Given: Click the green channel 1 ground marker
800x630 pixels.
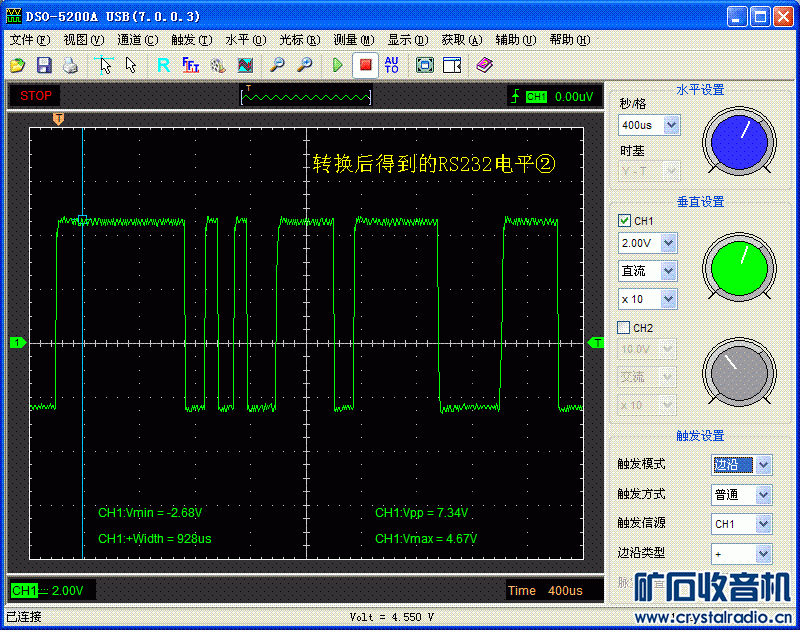Looking at the screenshot, I should [x=18, y=343].
